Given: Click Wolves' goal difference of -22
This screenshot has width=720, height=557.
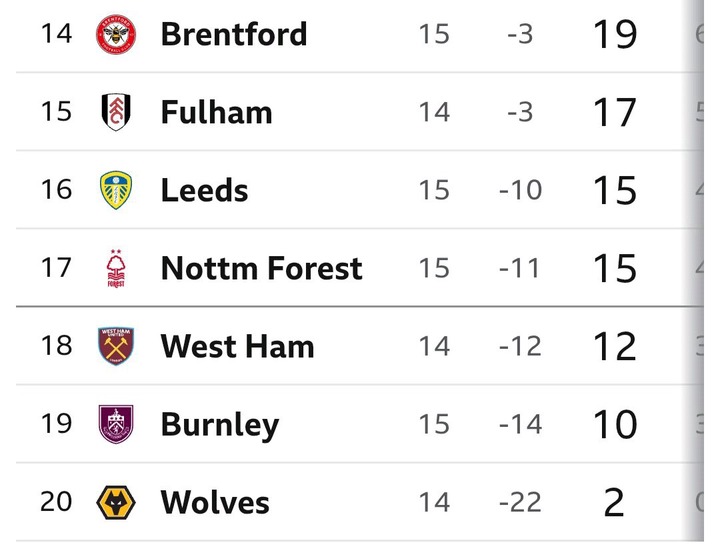Looking at the screenshot, I should [x=519, y=502].
